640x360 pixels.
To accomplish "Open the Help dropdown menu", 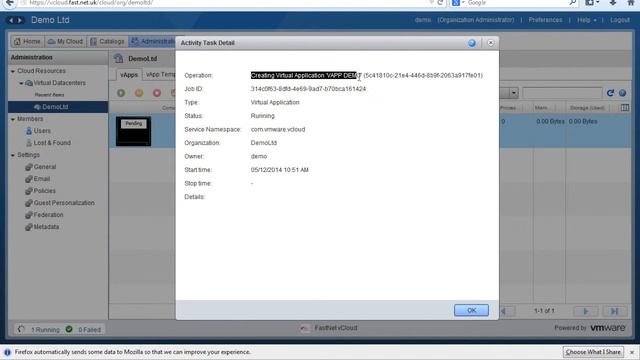I will (587, 20).
